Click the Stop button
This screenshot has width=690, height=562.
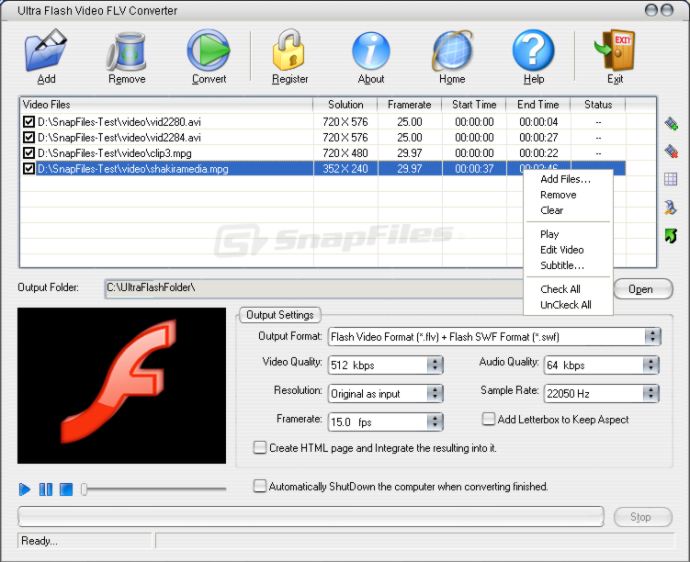tap(643, 517)
